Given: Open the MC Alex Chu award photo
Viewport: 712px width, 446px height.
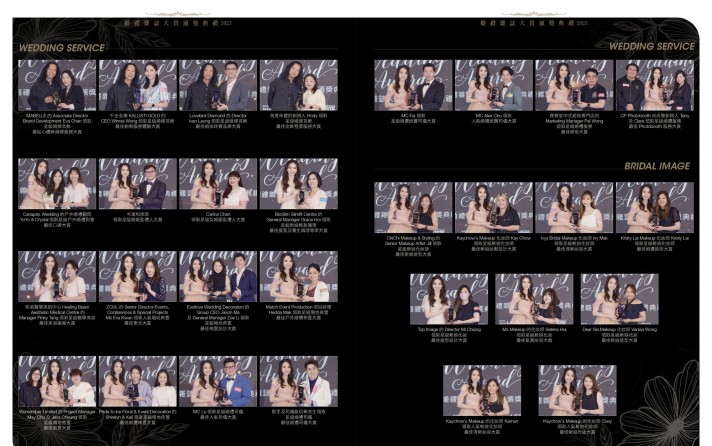Looking at the screenshot, I should click(x=494, y=85).
